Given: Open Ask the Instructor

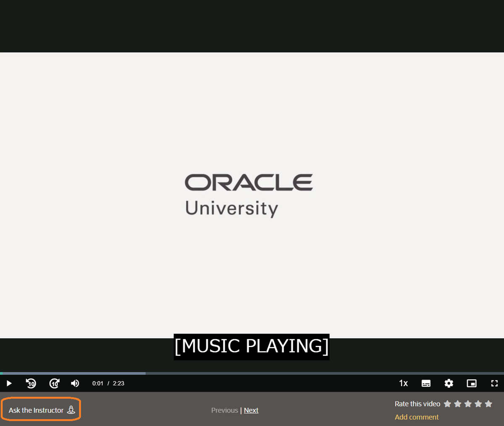Looking at the screenshot, I should click(41, 410).
